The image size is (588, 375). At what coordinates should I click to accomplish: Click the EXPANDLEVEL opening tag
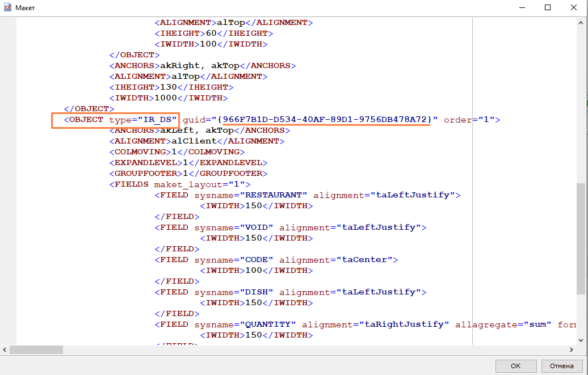click(x=145, y=163)
